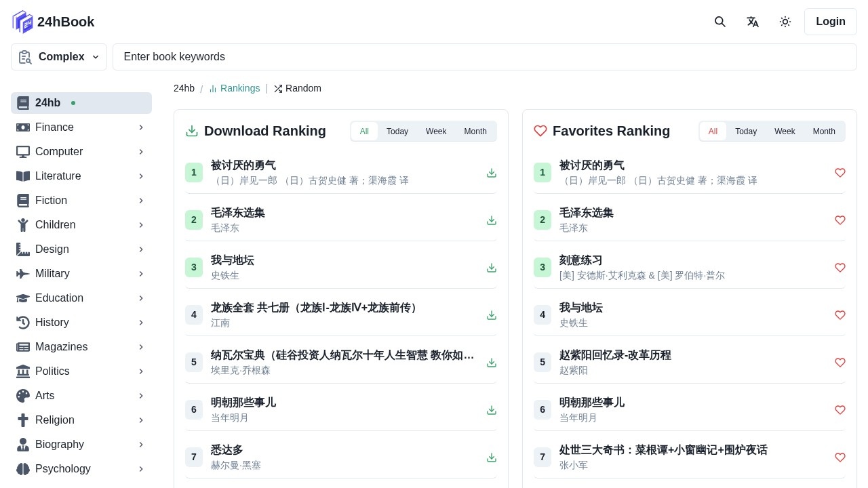The height and width of the screenshot is (488, 868).
Task: Click the language translation icon
Action: (x=753, y=22)
